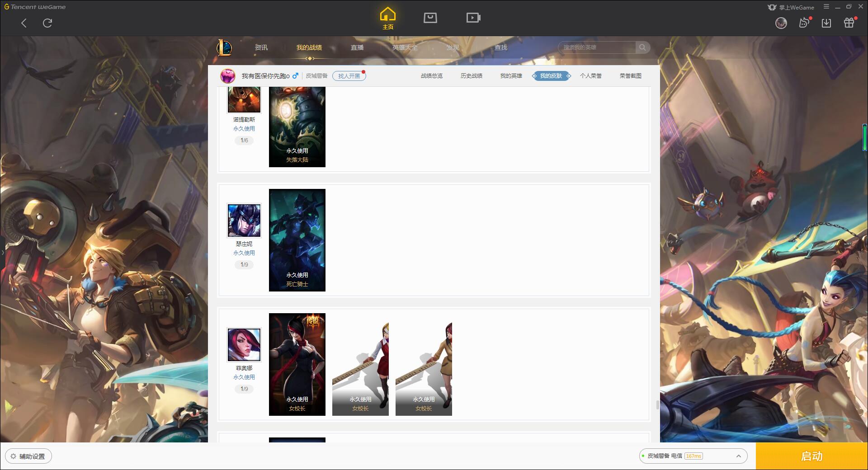
Task: Open the 查找 tab
Action: (501, 47)
